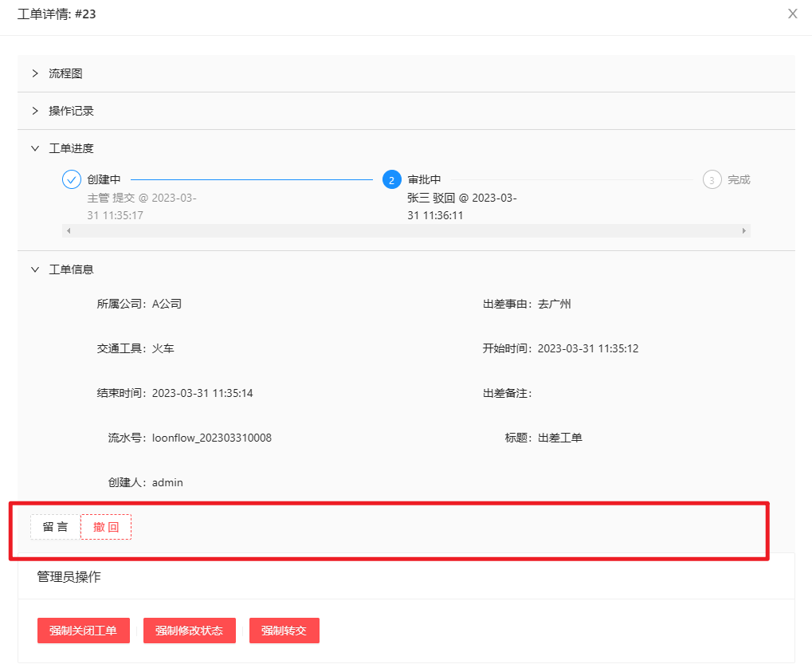Screen dimensions: 812x668
Task: Click the 标题 value 出差工单
Action: pyautogui.click(x=560, y=438)
